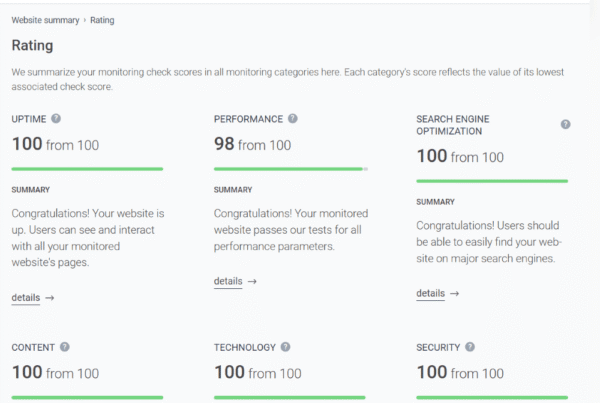600x403 pixels.
Task: Click the Uptime '100 from 100' score
Action: [x=55, y=144]
